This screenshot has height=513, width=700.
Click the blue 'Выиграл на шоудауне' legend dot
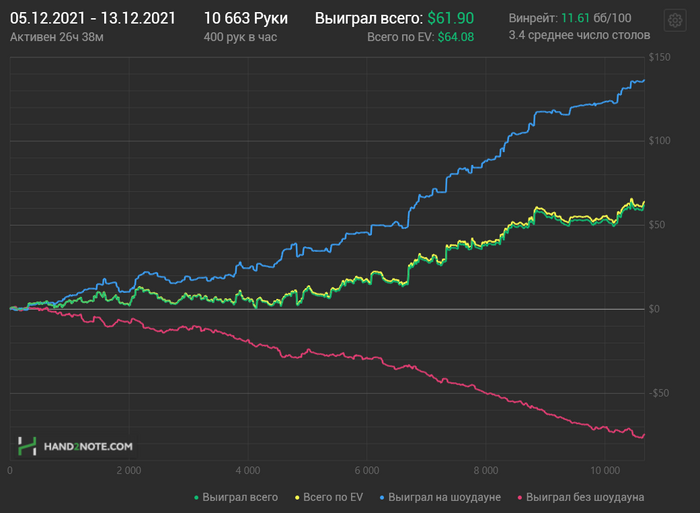[382, 497]
